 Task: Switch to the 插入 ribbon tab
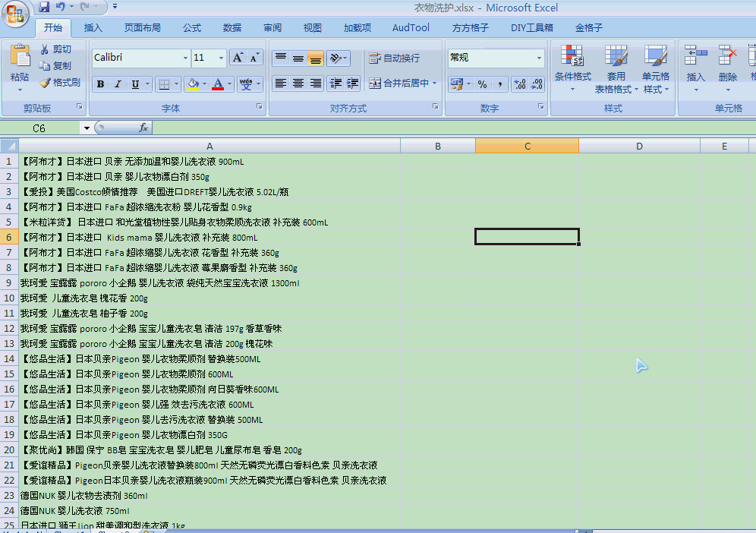[93, 28]
